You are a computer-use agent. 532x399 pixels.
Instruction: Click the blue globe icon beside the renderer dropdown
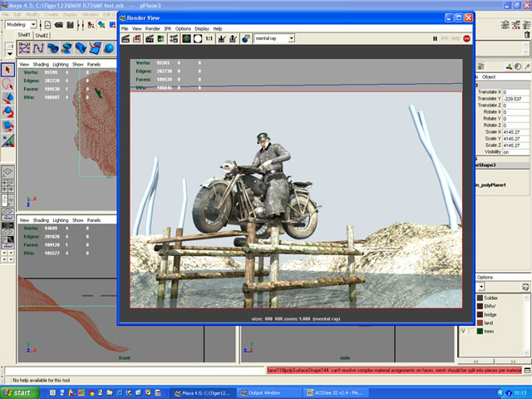pos(246,39)
